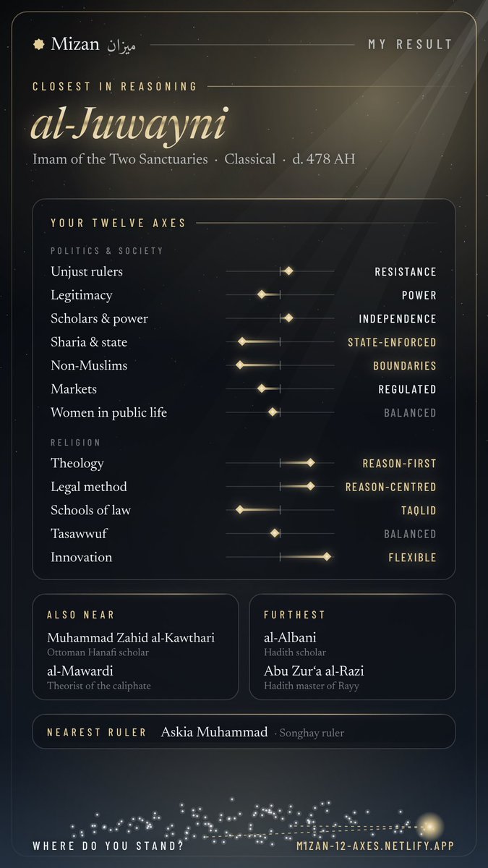Select al-Albani in Furthest list
Screen dimensions: 488x868
coord(290,638)
